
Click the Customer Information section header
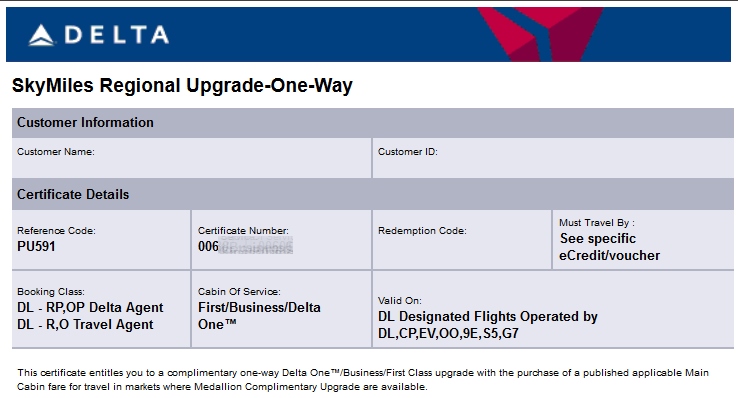pyautogui.click(x=373, y=123)
